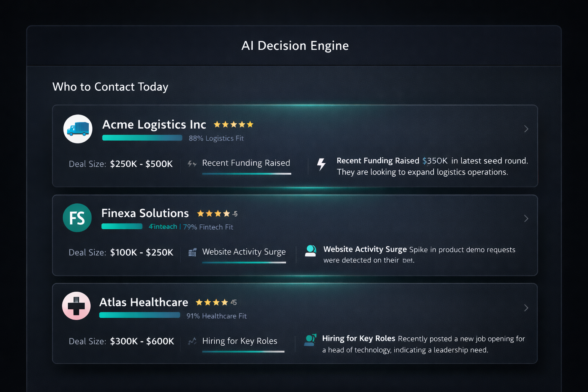Click the Hiring for Key Roles trend icon
This screenshot has height=392, width=588.
click(x=192, y=341)
